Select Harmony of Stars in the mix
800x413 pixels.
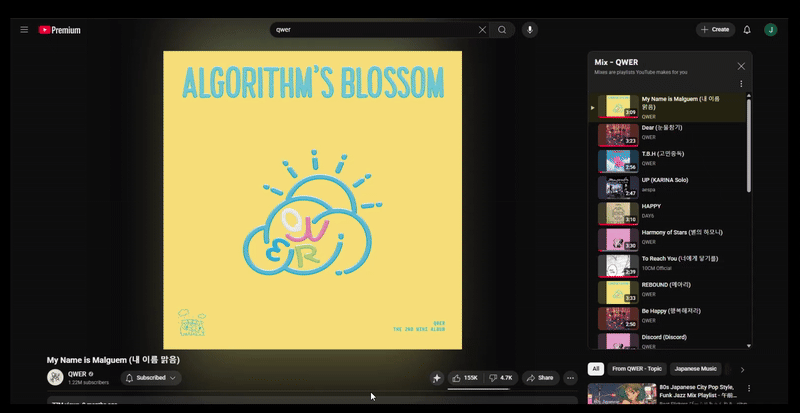[667, 239]
